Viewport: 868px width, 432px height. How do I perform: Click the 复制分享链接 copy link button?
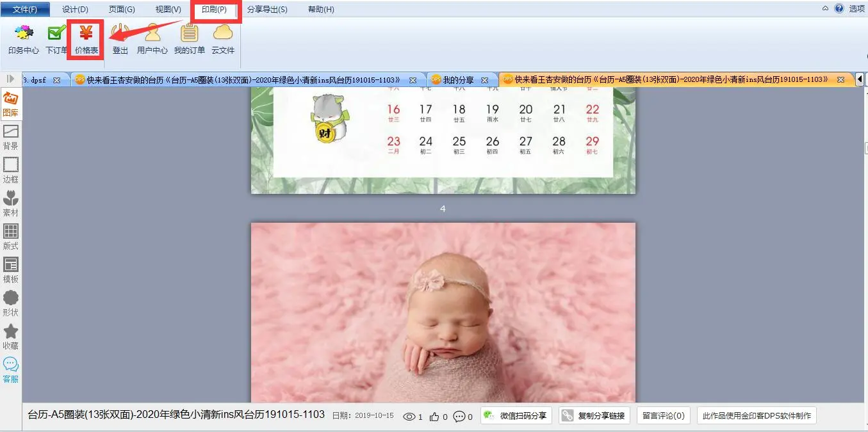tap(594, 415)
